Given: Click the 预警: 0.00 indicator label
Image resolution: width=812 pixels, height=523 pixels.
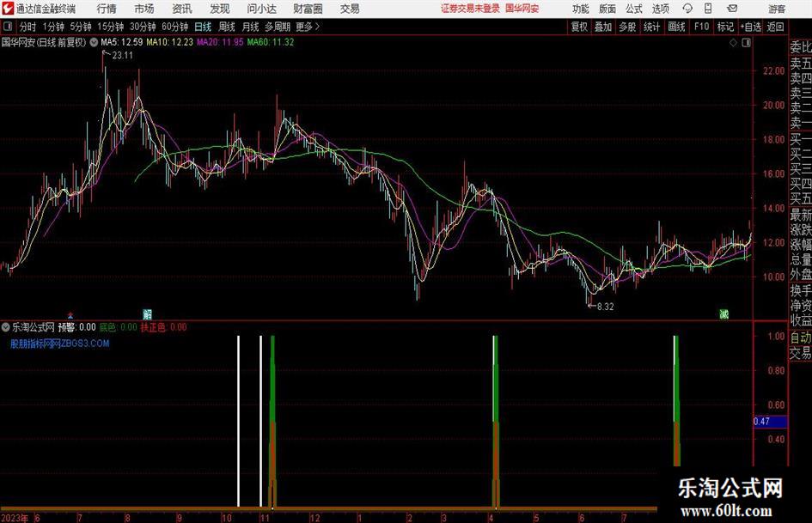Looking at the screenshot, I should (x=76, y=327).
